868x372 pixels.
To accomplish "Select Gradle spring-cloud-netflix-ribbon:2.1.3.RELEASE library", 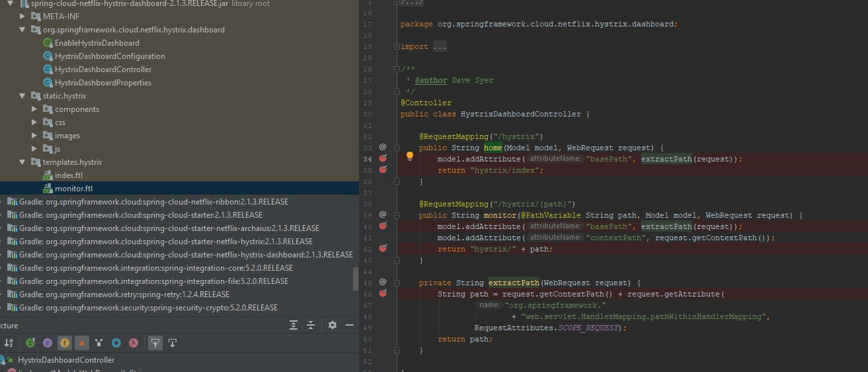I will coord(153,202).
